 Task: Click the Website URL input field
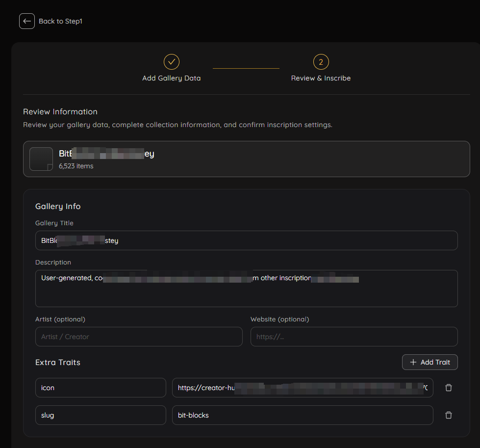point(354,337)
